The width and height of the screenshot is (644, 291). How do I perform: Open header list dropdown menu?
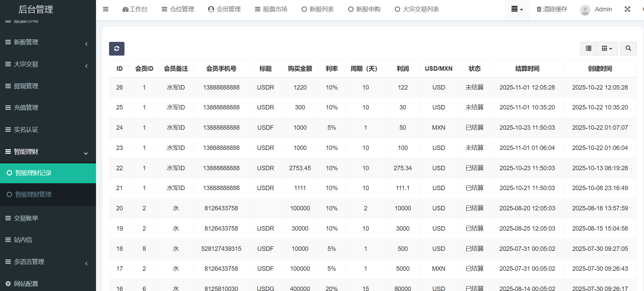tap(517, 9)
